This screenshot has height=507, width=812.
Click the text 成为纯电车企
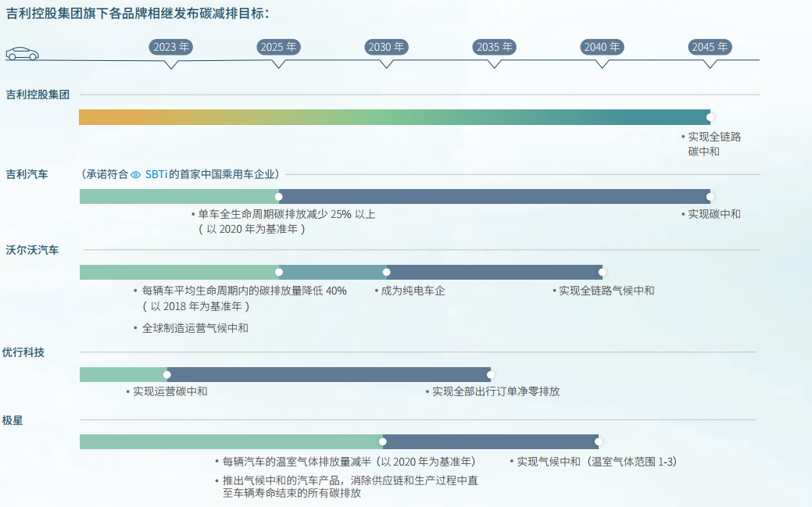pyautogui.click(x=413, y=291)
